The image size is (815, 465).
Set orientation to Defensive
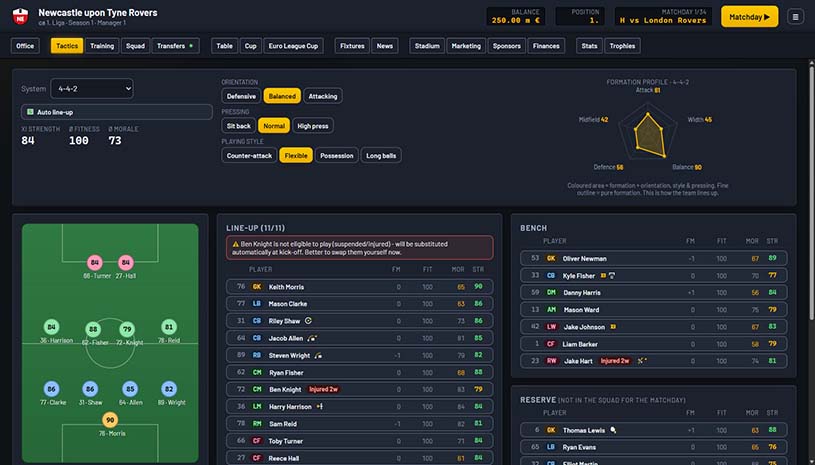point(241,96)
